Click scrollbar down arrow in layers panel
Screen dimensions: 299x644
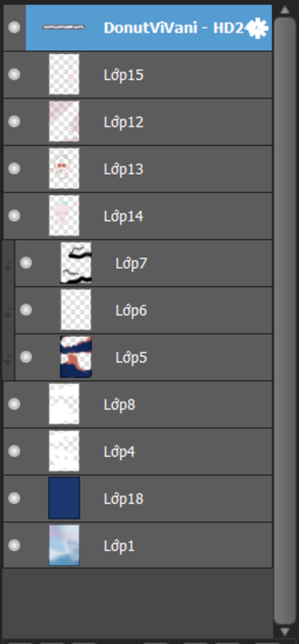(x=285, y=632)
